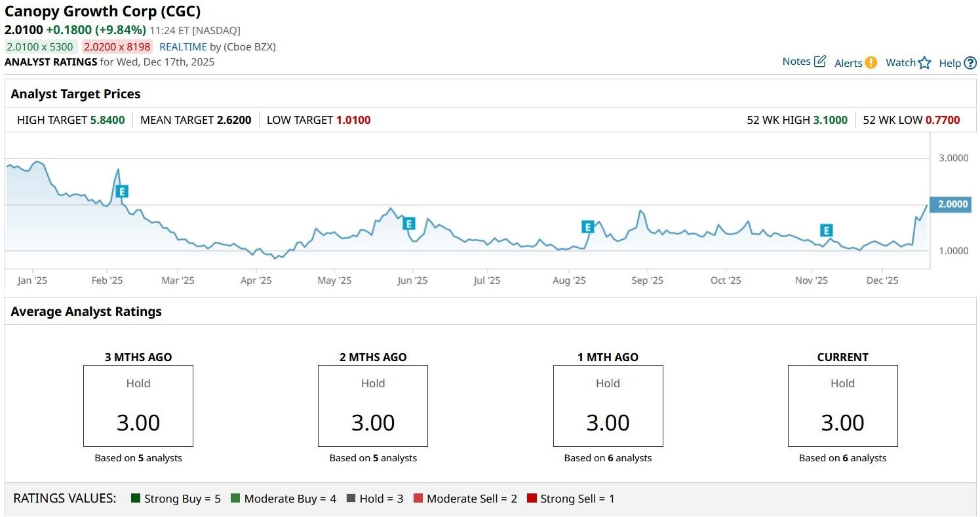Screen dimensions: 980x517
Task: Select the November '25 earnings marker
Action: click(827, 231)
